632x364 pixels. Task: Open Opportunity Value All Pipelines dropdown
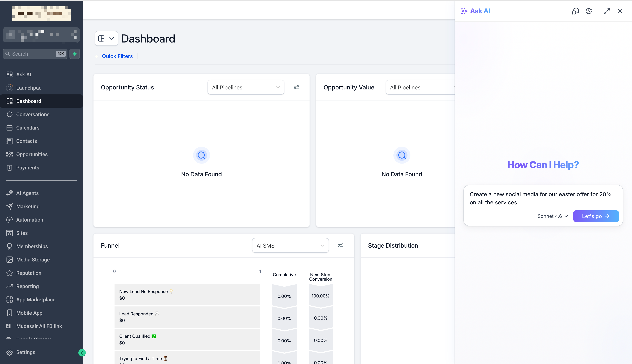coord(420,87)
